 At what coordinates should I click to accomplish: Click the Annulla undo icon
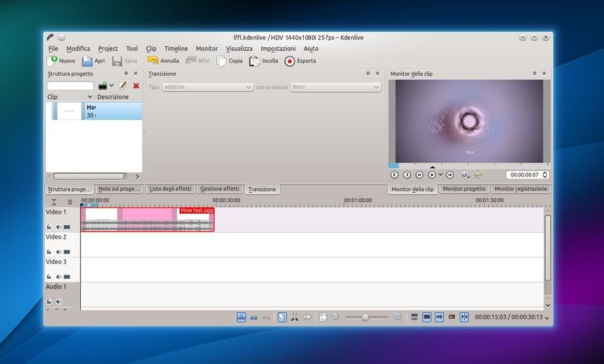click(152, 61)
